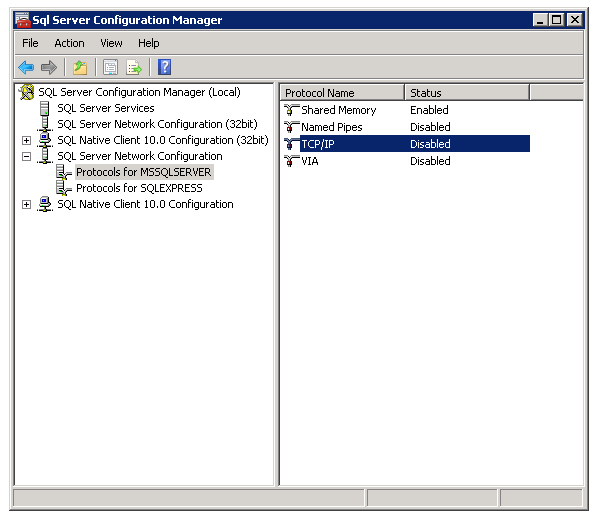Close the Sql Server Configuration Manager window
Screen dimensions: 595x522
tap(575, 19)
